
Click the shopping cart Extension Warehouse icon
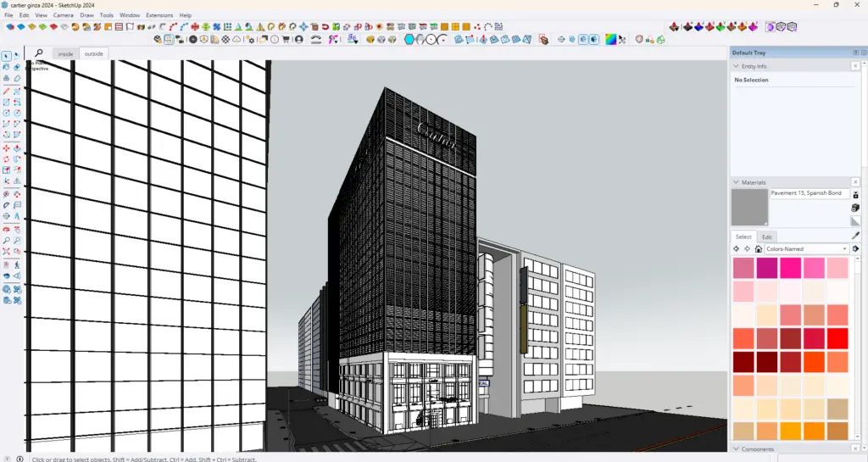[x=286, y=39]
